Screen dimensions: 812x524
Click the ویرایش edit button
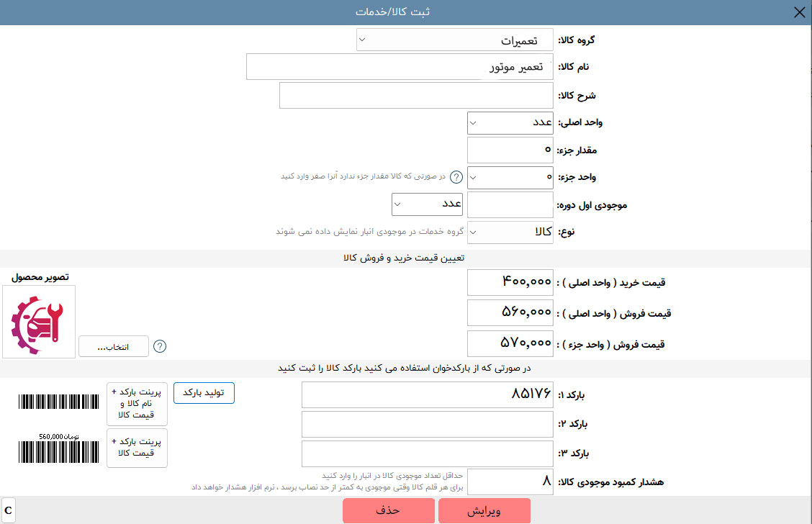coord(484,511)
